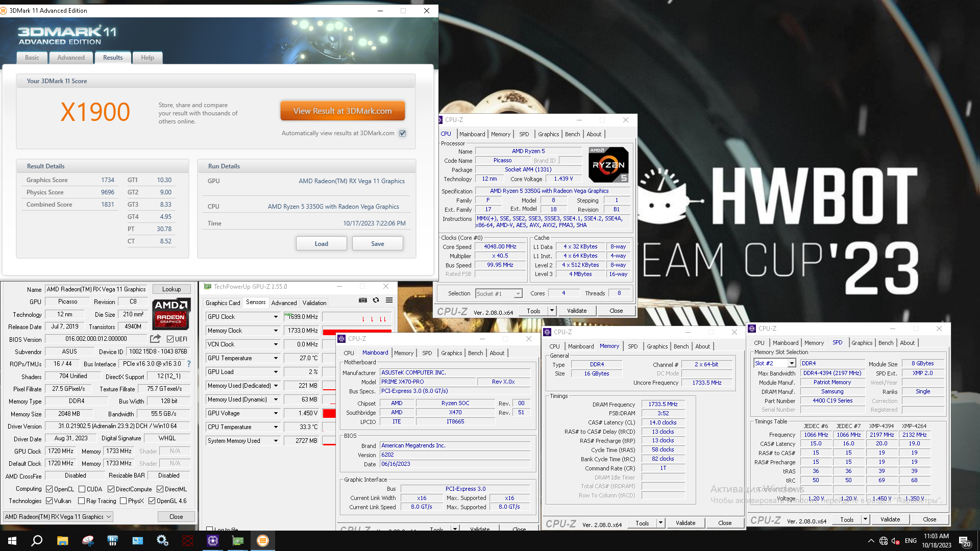
Task: Open the GPU Clock sensor dropdown
Action: pos(276,317)
